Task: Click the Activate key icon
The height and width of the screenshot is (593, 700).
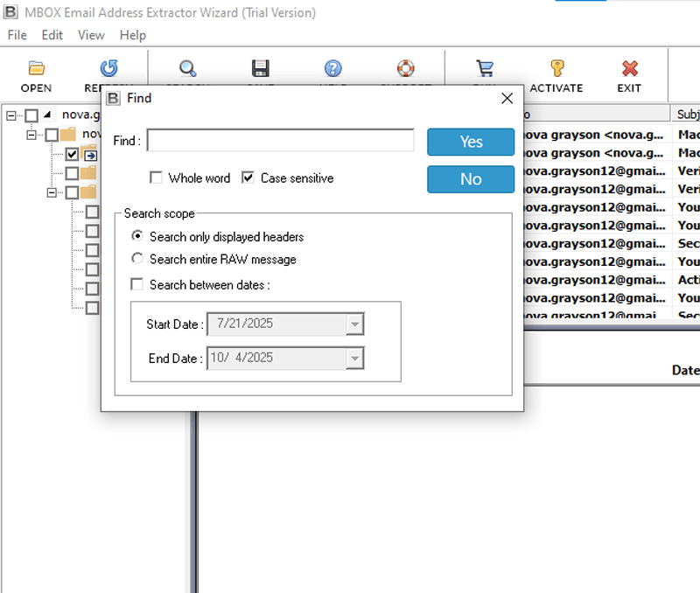Action: click(x=556, y=68)
